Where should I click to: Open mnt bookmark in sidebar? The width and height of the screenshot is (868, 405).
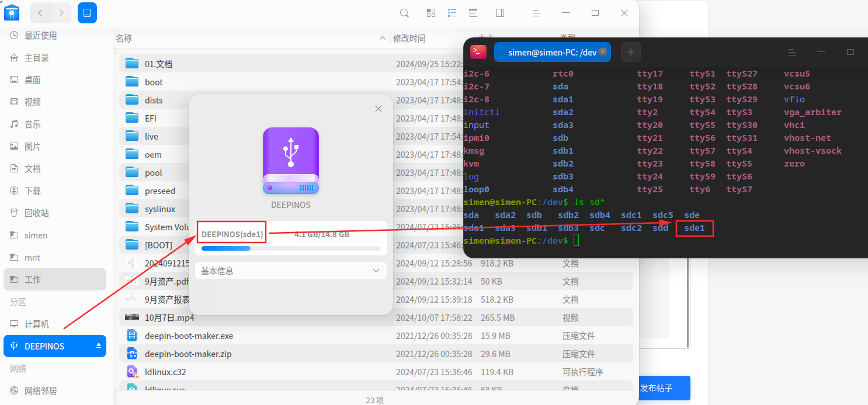point(55,258)
